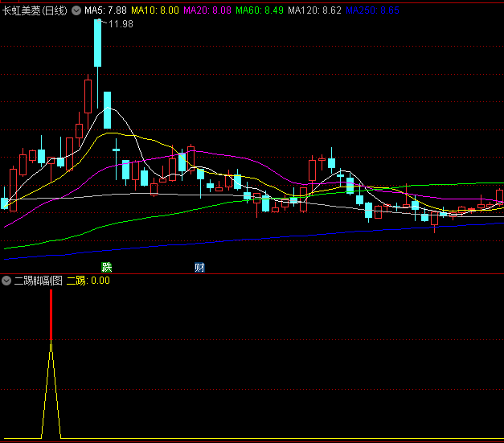The height and width of the screenshot is (443, 504).
Task: Open the dropdown beside 长虹美菱(日线) title
Action: tap(76, 10)
